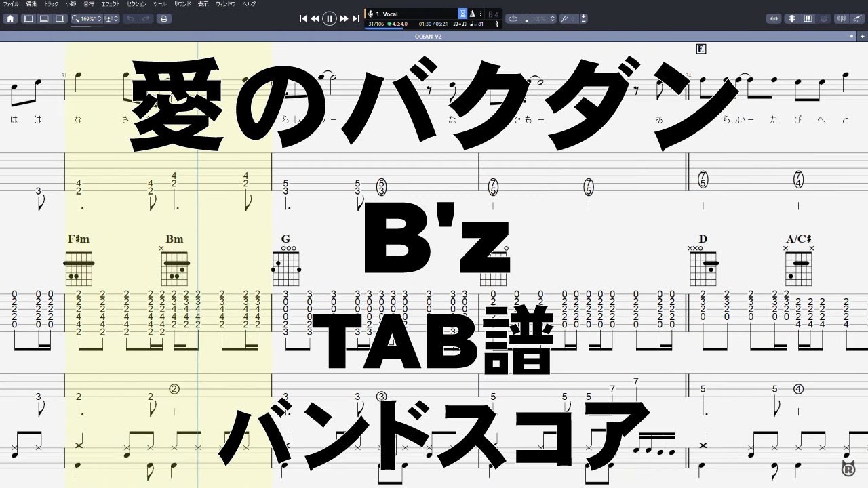Toggle the bottom global view panel
The width and height of the screenshot is (868, 488).
pyautogui.click(x=44, y=19)
